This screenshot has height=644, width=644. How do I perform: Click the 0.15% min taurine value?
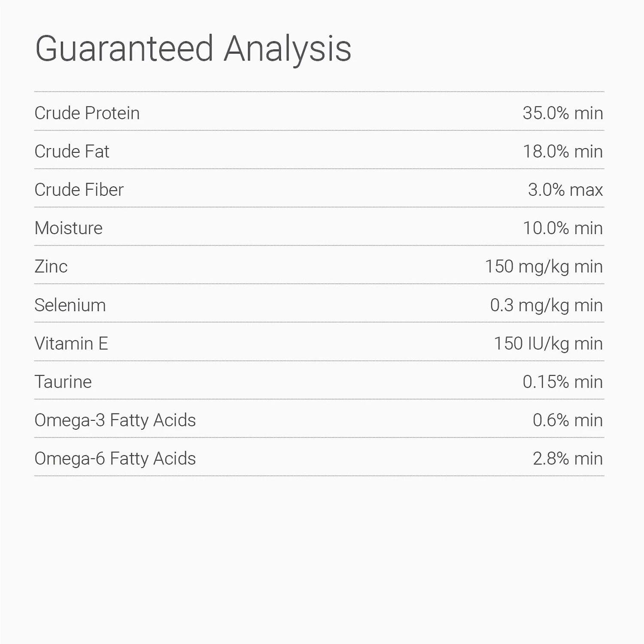(x=562, y=382)
